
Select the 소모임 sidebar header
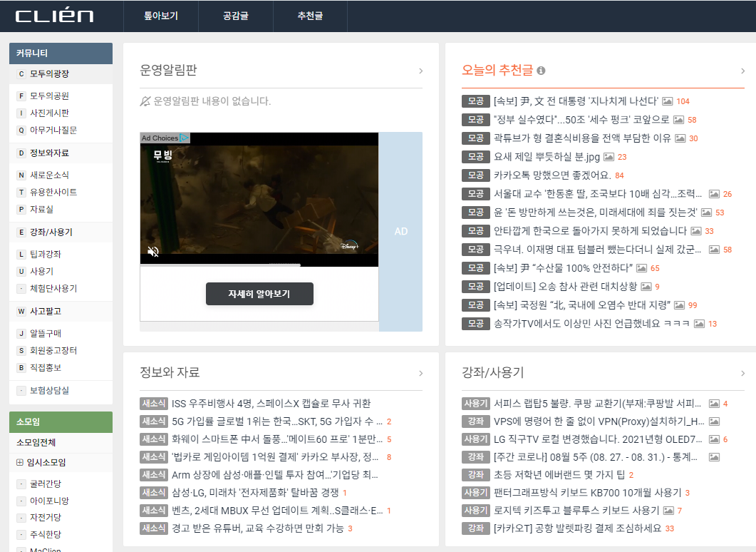pyautogui.click(x=61, y=421)
